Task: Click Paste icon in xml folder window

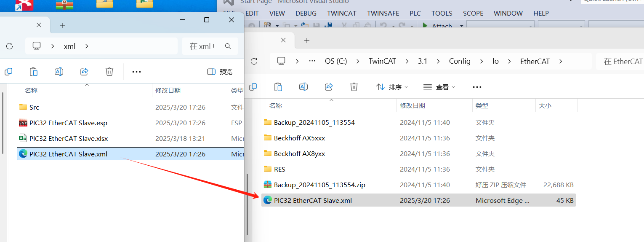Action: coord(34,72)
